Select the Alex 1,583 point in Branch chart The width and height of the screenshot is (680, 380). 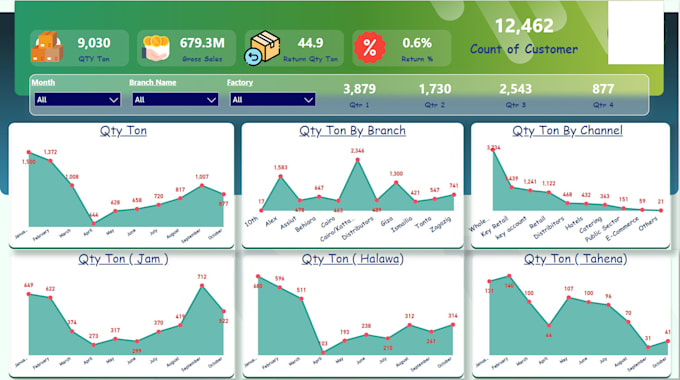pos(281,176)
